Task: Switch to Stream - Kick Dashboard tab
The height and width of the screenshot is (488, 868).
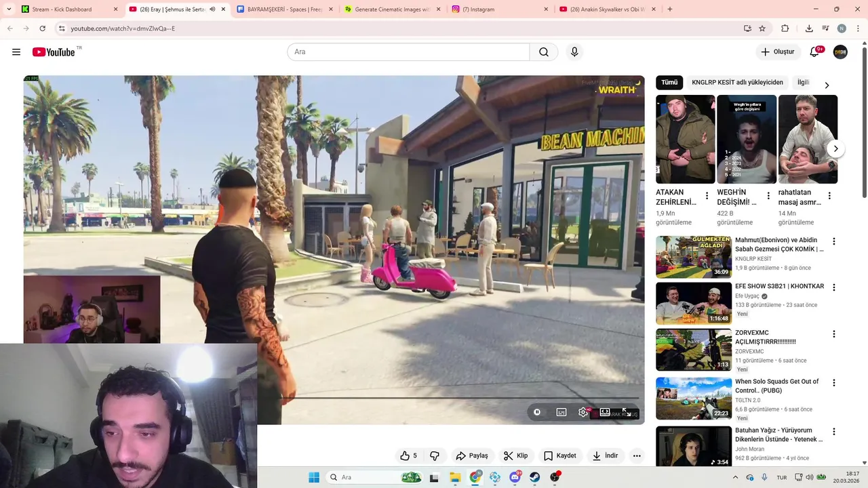Action: pyautogui.click(x=68, y=9)
